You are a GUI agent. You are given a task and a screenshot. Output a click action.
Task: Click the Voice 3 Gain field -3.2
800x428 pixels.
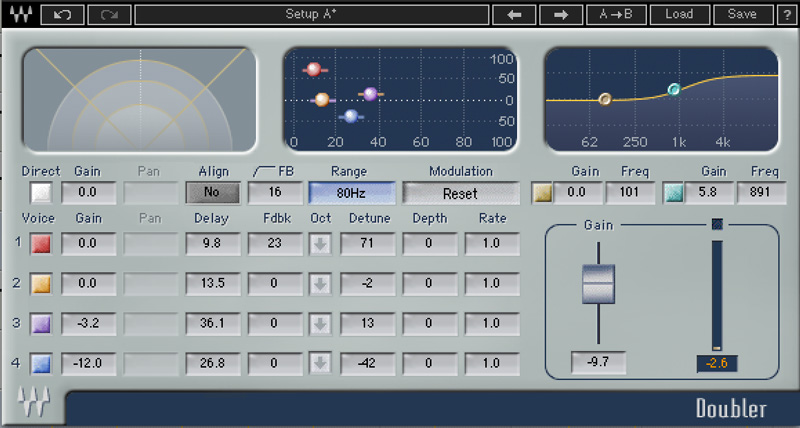click(x=88, y=323)
